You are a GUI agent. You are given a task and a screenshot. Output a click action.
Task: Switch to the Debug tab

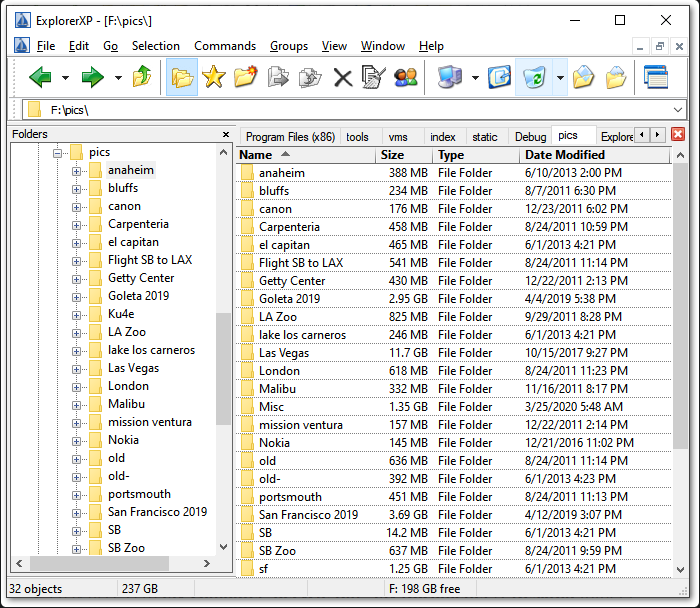pyautogui.click(x=530, y=137)
